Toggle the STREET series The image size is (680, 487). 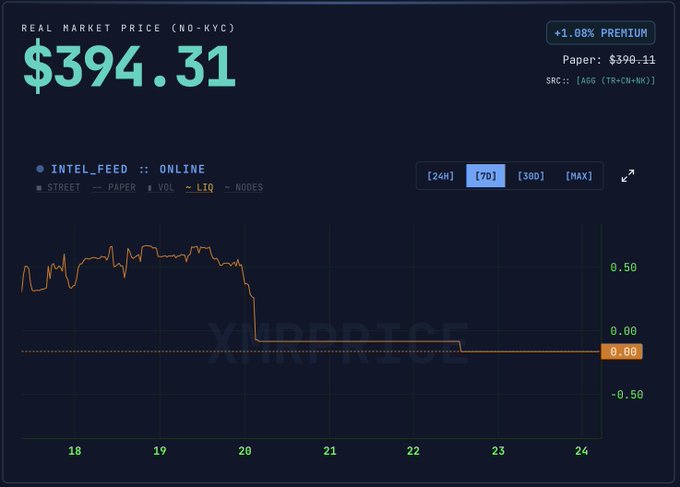(59, 188)
